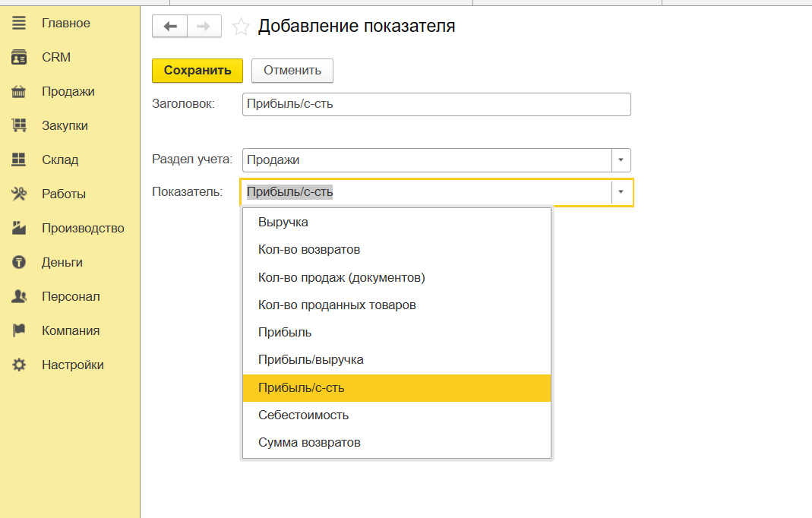Add page to favorites with star
Viewport: 812px width, 518px height.
pos(241,27)
